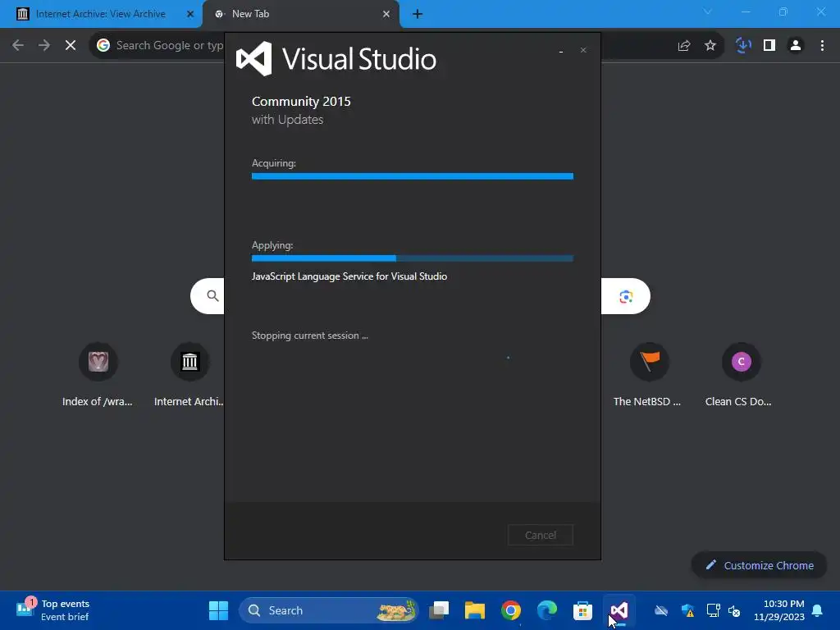Click the magnifier icon in Google search box
840x630 pixels.
coord(212,295)
